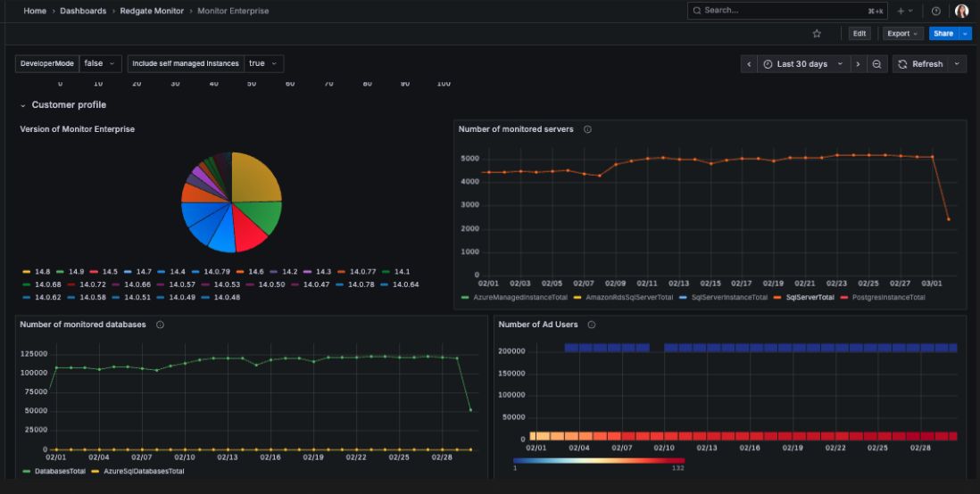The height and width of the screenshot is (494, 980).
Task: Toggle SqlServerTotal series in legend
Action: click(x=809, y=297)
